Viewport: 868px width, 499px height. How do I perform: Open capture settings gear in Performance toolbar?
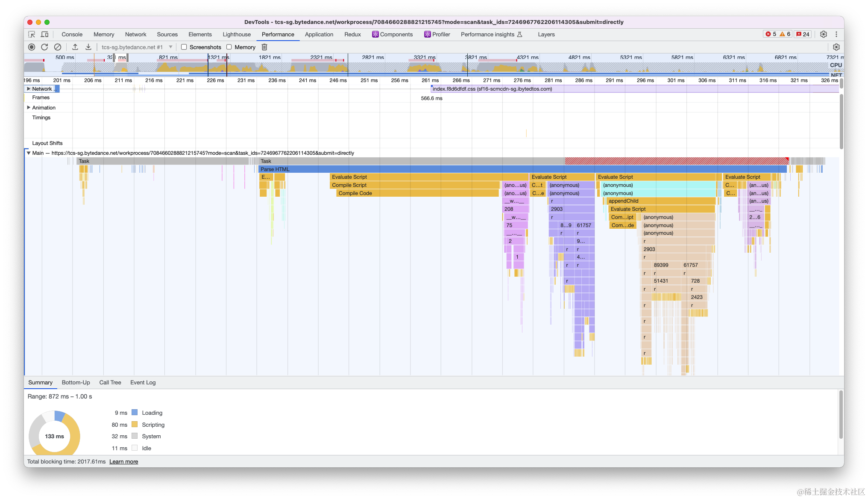tap(836, 47)
